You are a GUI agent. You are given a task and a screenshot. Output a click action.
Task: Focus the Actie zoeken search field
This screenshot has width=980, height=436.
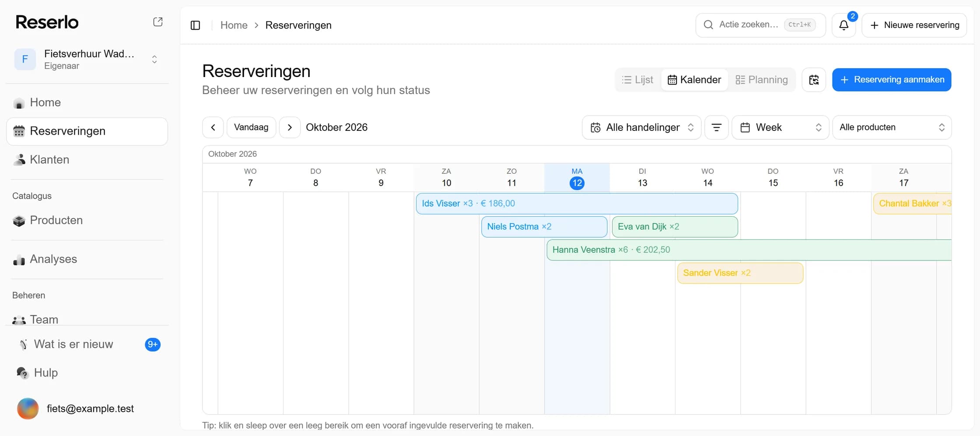(x=760, y=25)
